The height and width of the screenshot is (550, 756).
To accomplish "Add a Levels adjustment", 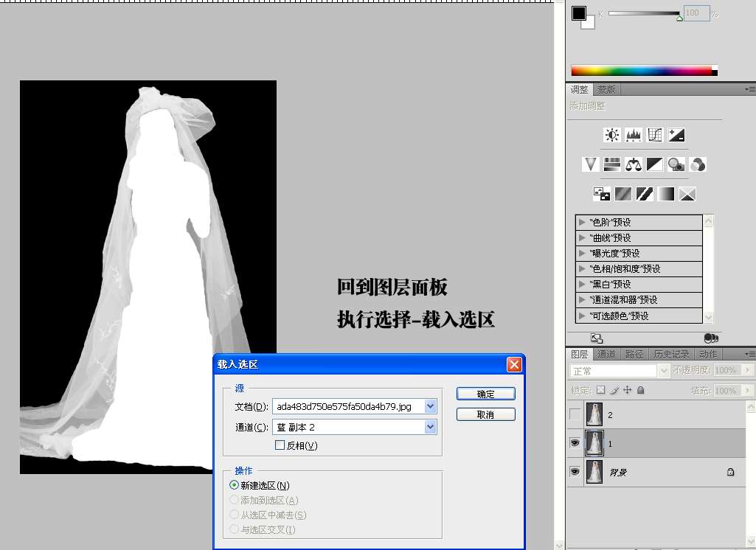I will (x=633, y=135).
